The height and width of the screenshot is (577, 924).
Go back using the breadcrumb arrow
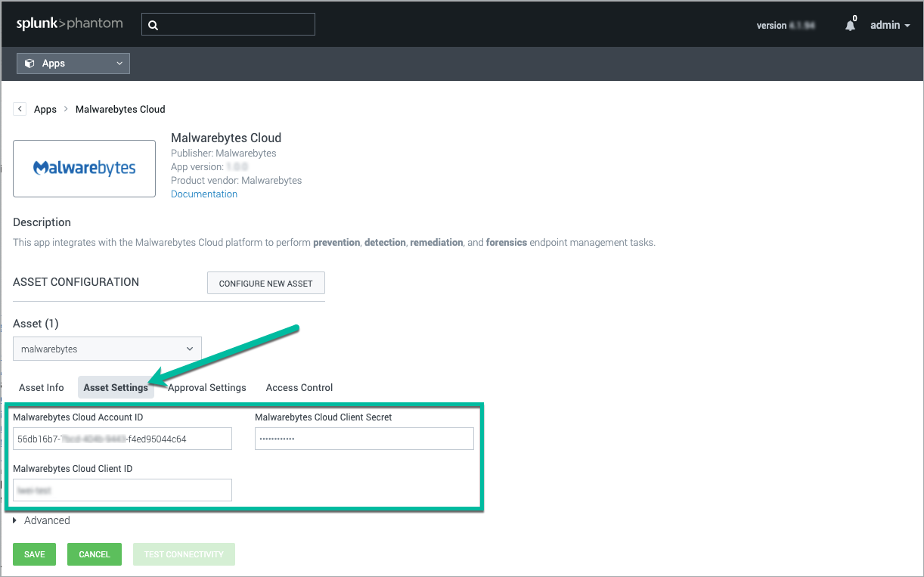(20, 109)
